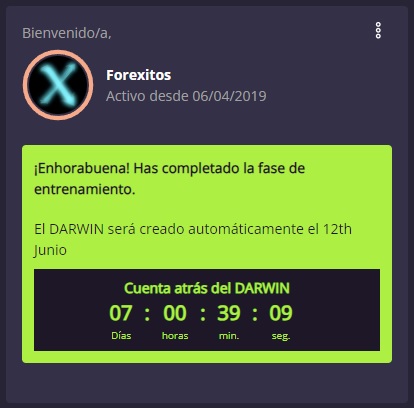The image size is (414, 408).
Task: Click the ¡Enhorabuena! completion message
Action: (169, 179)
